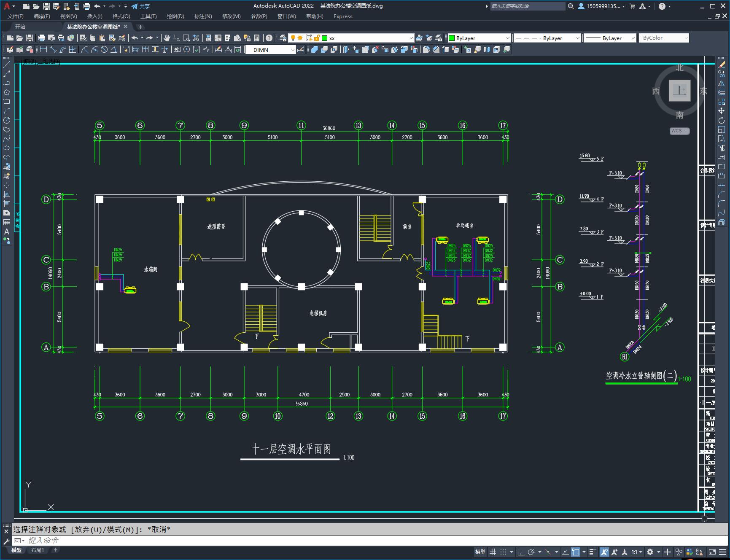Open the ByLayer color dropdown

pyautogui.click(x=479, y=38)
